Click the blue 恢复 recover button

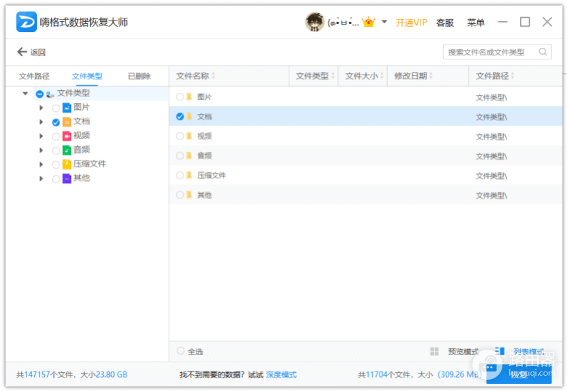tap(519, 375)
